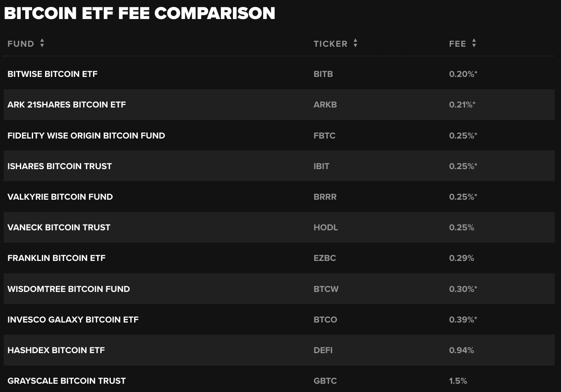The width and height of the screenshot is (561, 392).
Task: Sort table by the Fee column arrows
Action: click(474, 43)
